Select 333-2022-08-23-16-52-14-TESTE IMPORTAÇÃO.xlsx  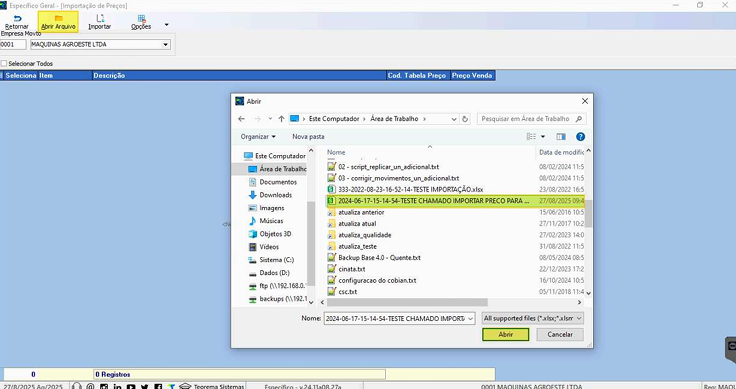click(405, 190)
